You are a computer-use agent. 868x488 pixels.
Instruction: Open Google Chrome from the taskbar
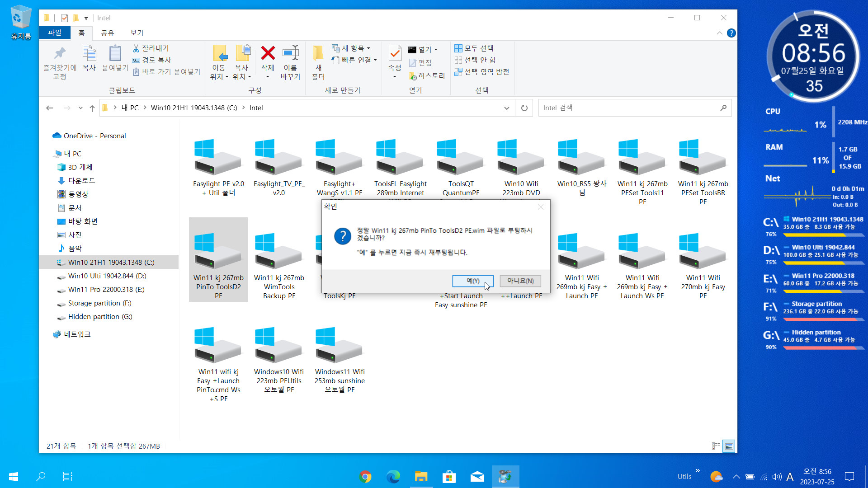tap(365, 477)
